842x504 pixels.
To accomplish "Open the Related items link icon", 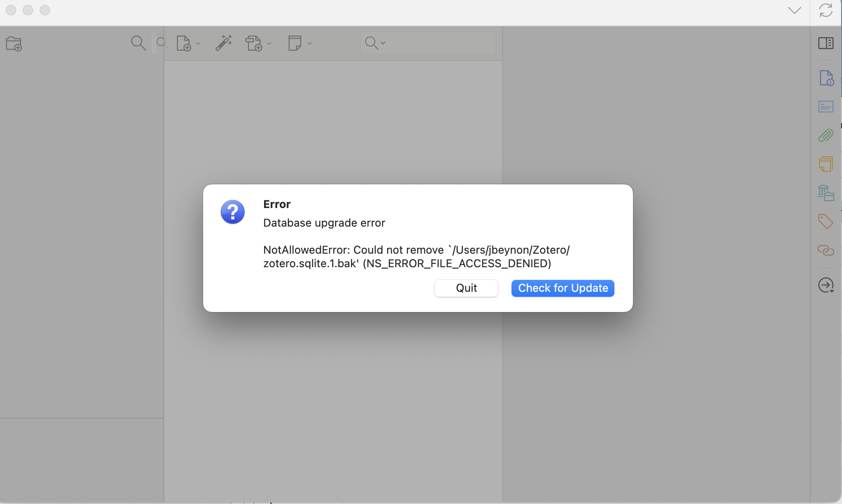I will pos(826,250).
